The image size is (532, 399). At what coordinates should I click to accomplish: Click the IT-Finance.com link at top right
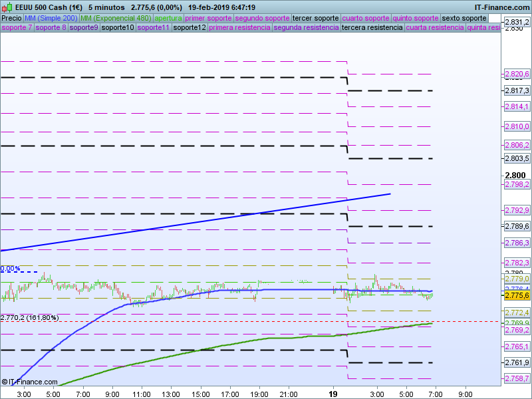click(x=503, y=7)
